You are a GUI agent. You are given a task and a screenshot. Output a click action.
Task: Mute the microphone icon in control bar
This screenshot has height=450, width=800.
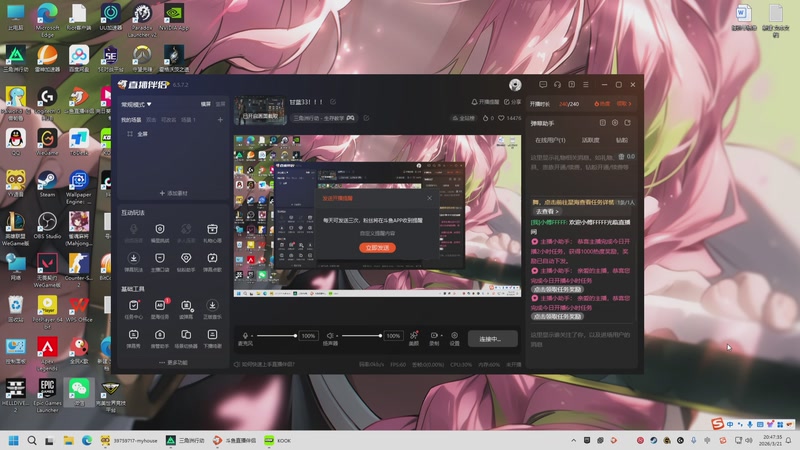coord(245,336)
